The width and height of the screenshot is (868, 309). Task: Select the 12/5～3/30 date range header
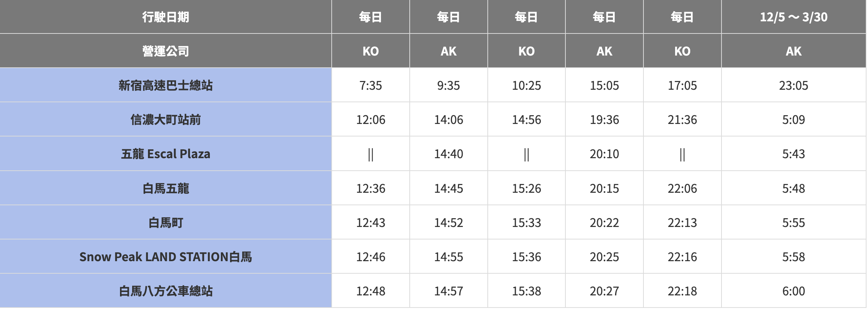pyautogui.click(x=793, y=17)
